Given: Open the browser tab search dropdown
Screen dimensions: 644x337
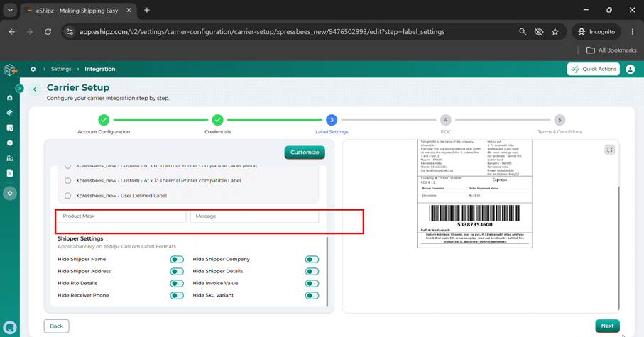Looking at the screenshot, I should click(x=10, y=10).
